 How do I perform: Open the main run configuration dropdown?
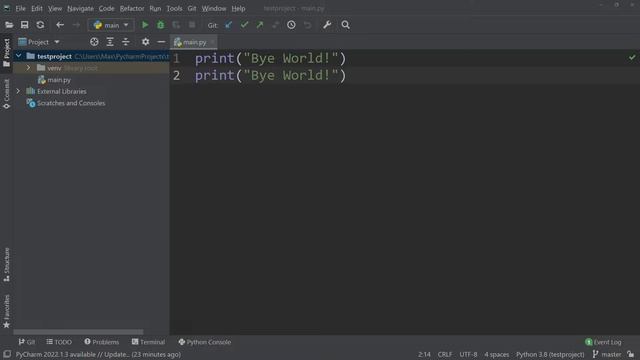pyautogui.click(x=111, y=25)
